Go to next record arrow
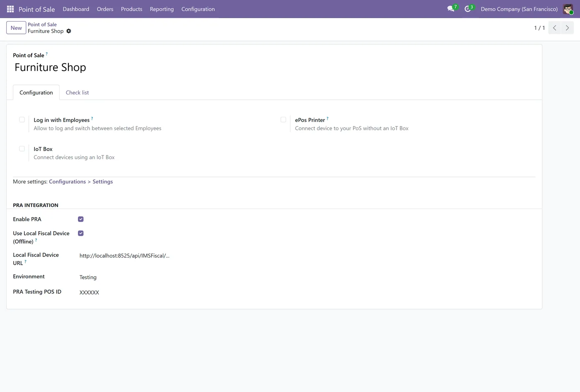Screen dimensions: 580x392 click(567, 28)
